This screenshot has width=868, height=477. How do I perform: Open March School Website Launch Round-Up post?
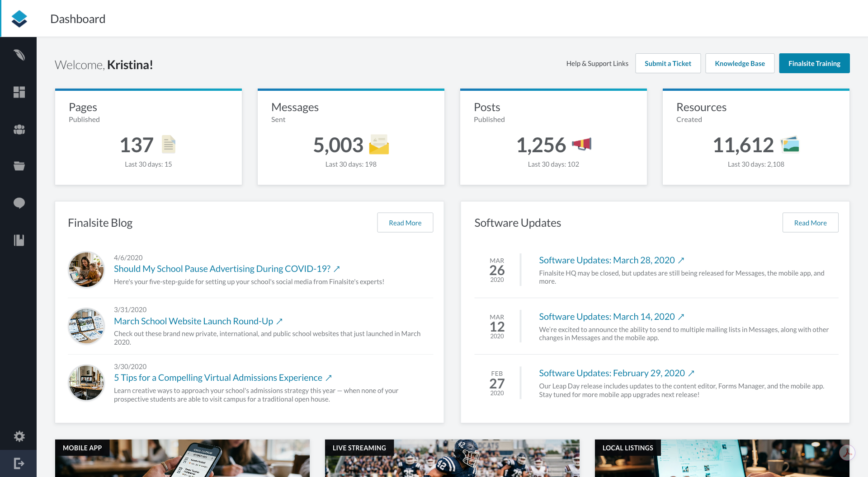[x=198, y=321]
